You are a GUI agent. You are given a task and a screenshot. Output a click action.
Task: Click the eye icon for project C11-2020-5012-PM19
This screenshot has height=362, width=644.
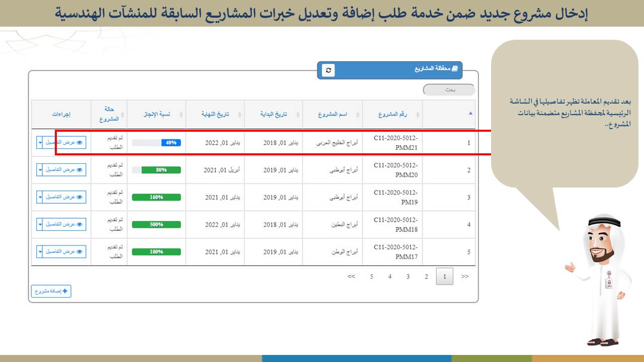(x=79, y=197)
